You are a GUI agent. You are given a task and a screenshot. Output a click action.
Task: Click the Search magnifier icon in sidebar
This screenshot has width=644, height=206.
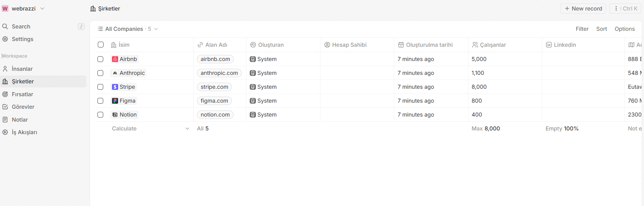click(x=5, y=26)
